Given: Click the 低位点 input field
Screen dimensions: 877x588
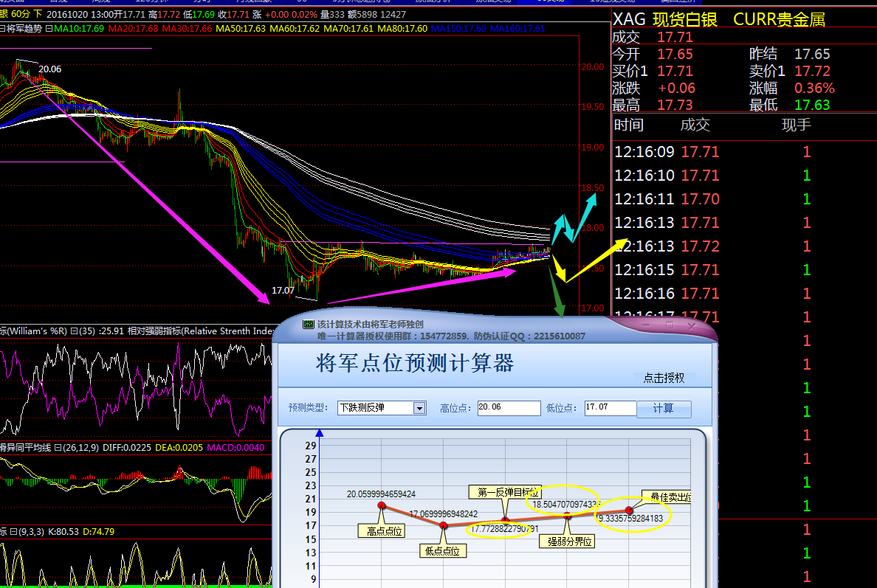Looking at the screenshot, I should [x=610, y=408].
